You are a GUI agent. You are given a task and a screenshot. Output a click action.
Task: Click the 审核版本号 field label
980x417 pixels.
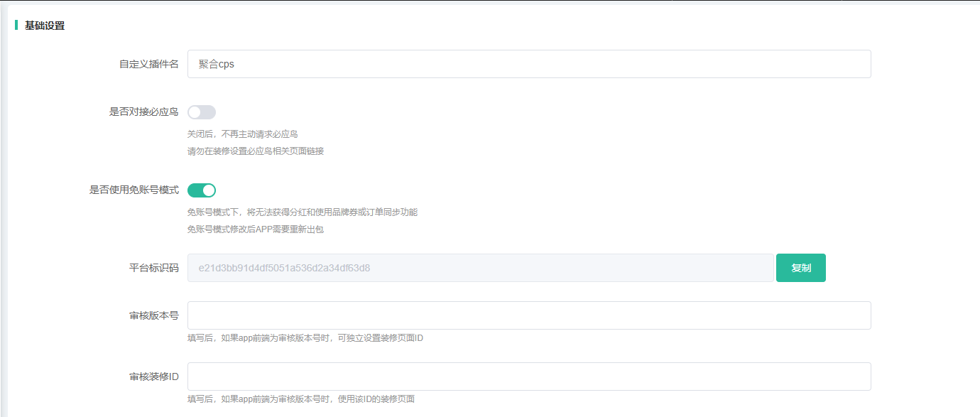pyautogui.click(x=153, y=315)
